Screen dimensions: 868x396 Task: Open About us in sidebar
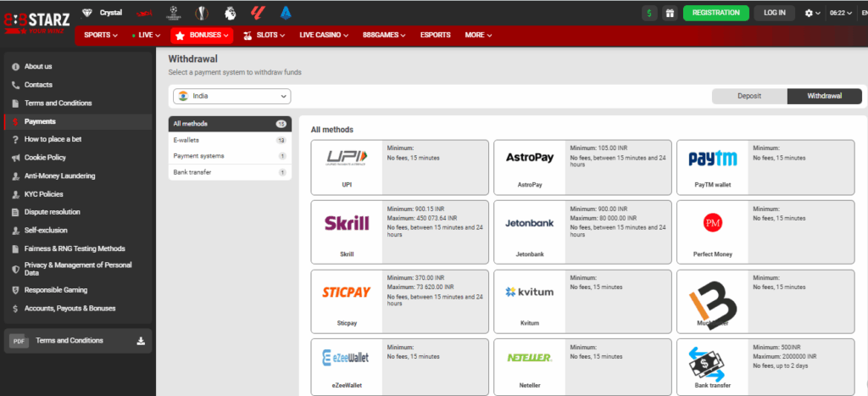click(78, 66)
